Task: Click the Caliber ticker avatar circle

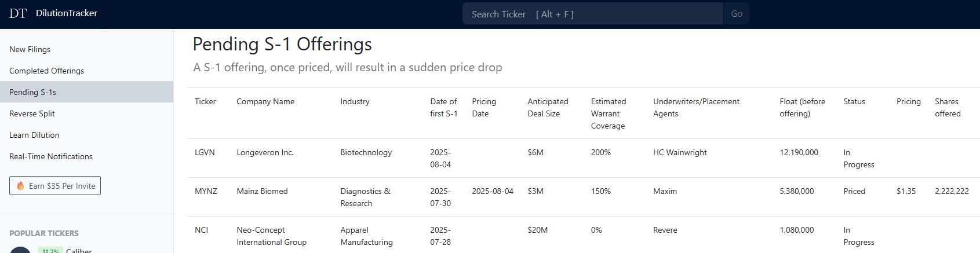Action: pos(20,250)
